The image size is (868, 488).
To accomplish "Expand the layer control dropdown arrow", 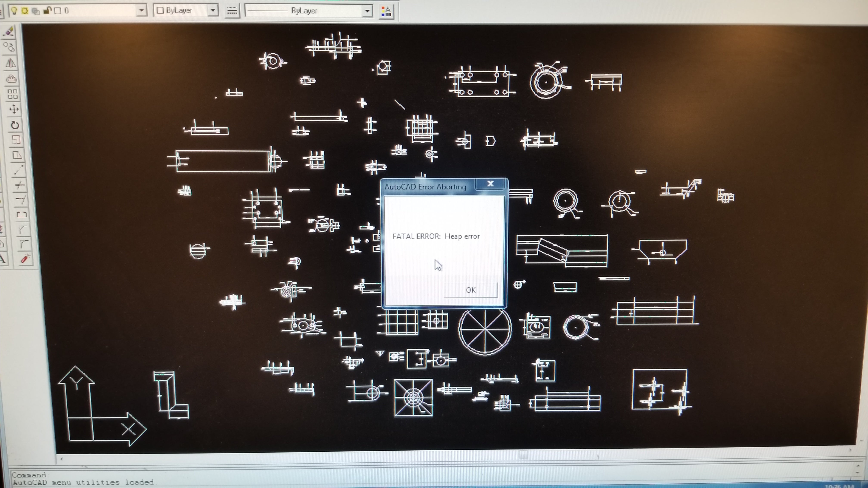I will click(141, 11).
